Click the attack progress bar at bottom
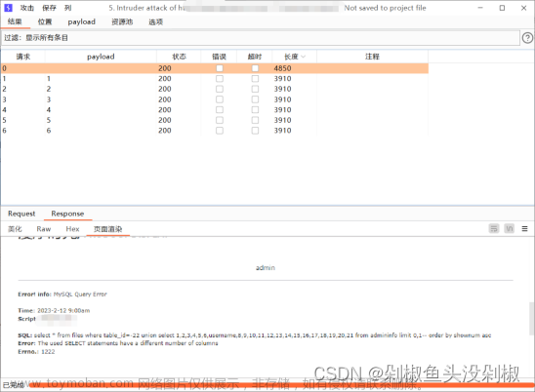Screen dimensions: 535x392 (281, 385)
